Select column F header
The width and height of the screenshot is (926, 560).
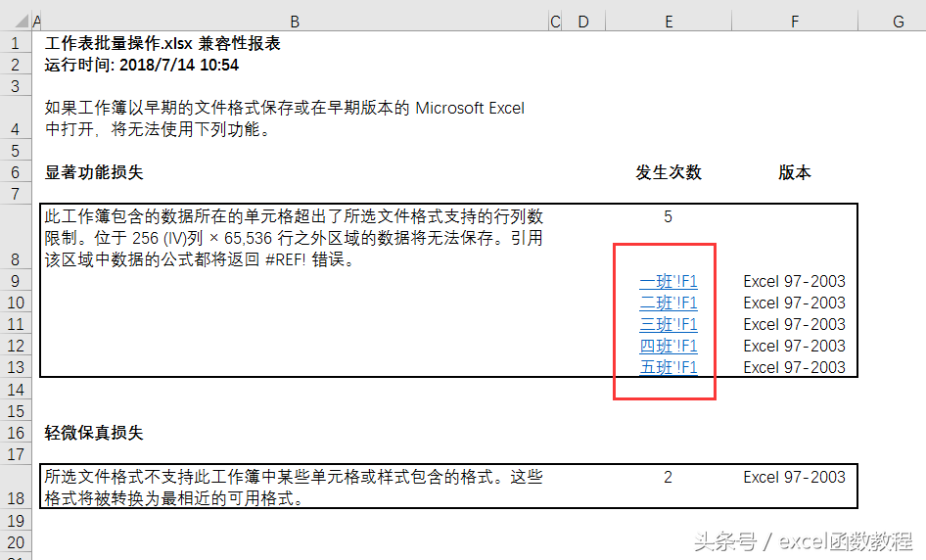[795, 22]
